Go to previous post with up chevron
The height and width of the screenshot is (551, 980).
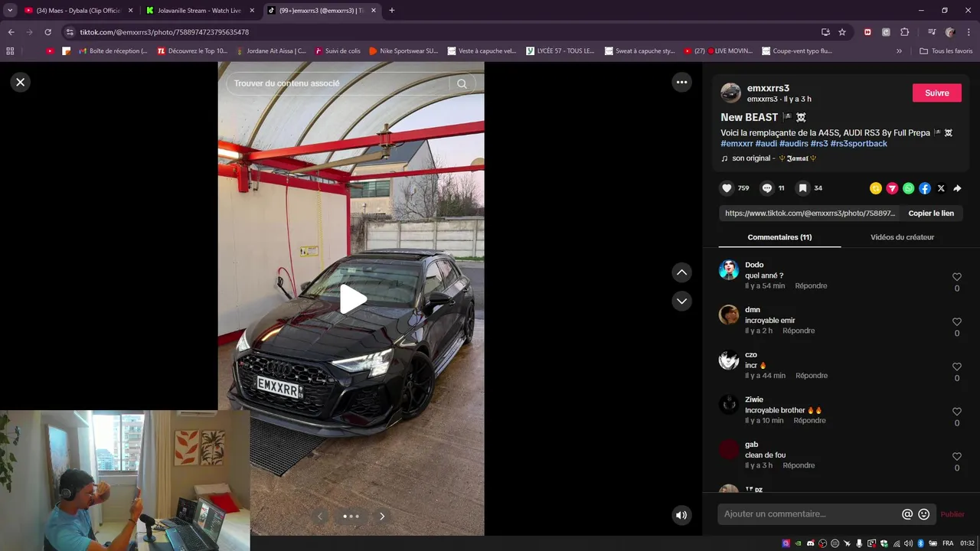(681, 272)
